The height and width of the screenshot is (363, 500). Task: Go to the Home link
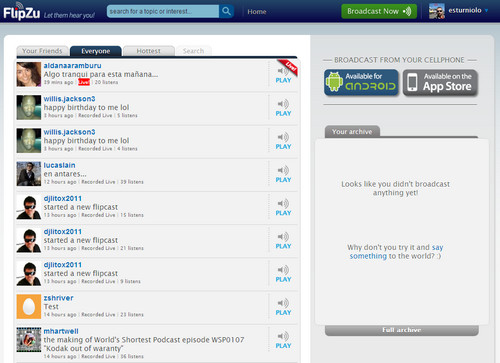point(257,12)
